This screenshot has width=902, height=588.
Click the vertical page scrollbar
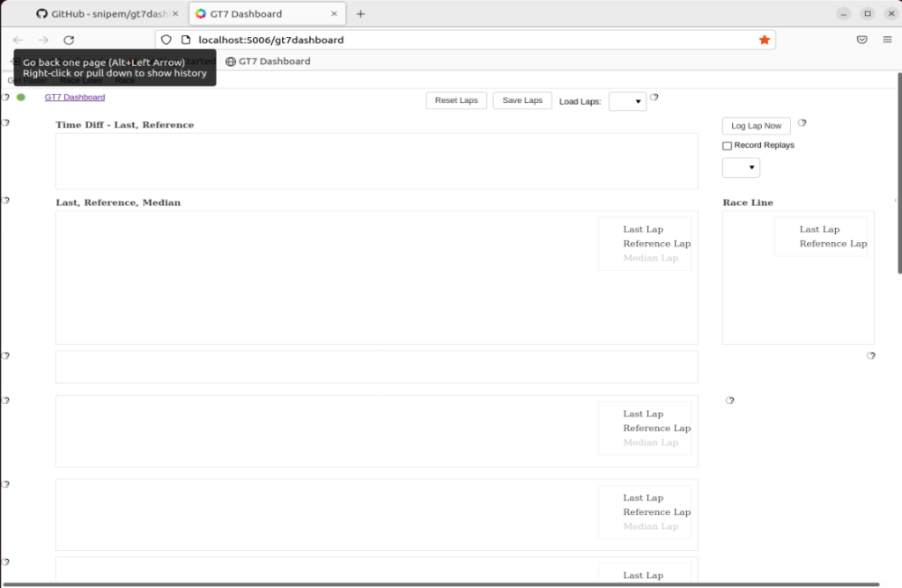pyautogui.click(x=898, y=173)
